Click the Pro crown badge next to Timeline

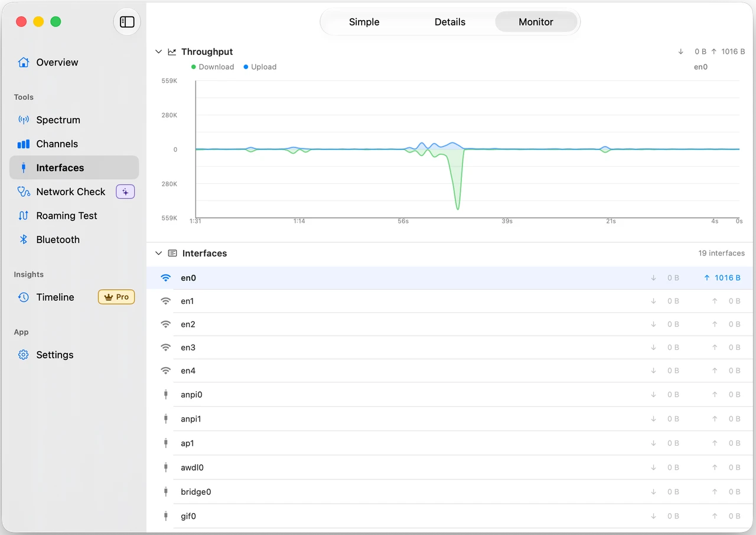pos(116,297)
